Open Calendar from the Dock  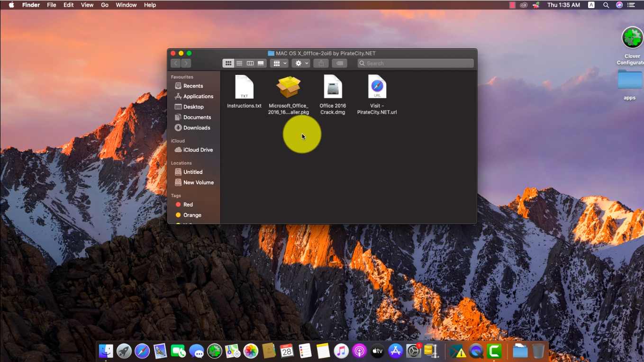(x=287, y=351)
